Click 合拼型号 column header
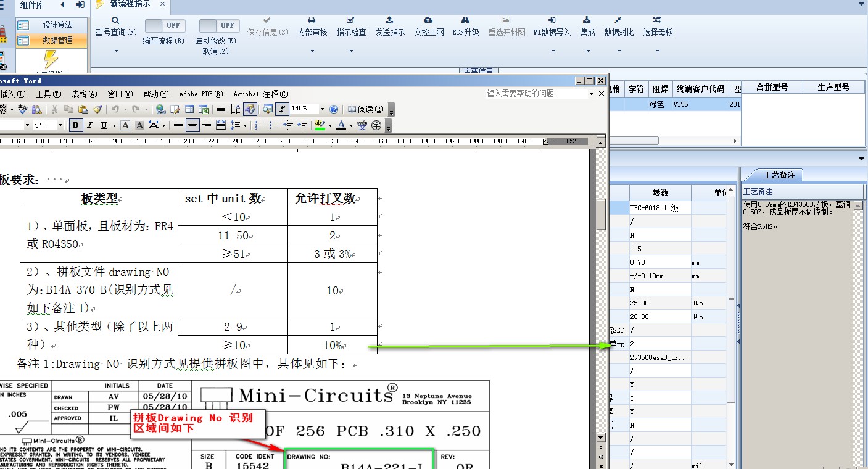Screen dimensions: 868x469 click(772, 87)
